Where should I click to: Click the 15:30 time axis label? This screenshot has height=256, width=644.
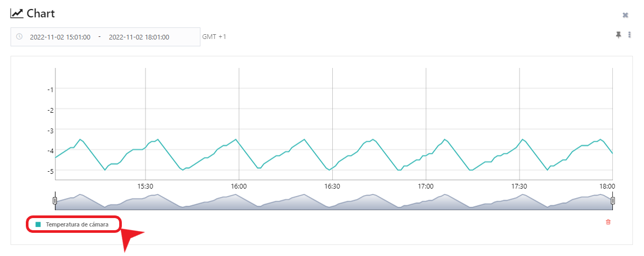(145, 186)
